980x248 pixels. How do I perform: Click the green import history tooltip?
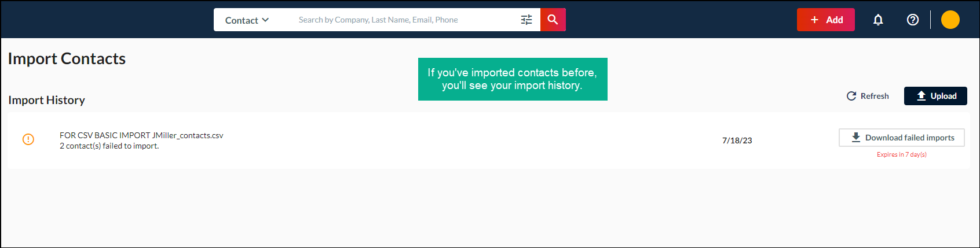(x=513, y=79)
